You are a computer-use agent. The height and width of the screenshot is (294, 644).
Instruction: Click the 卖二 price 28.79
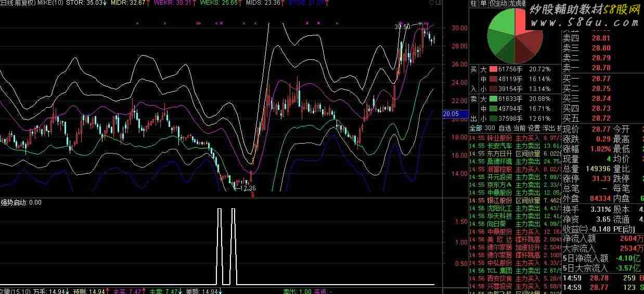coord(600,58)
